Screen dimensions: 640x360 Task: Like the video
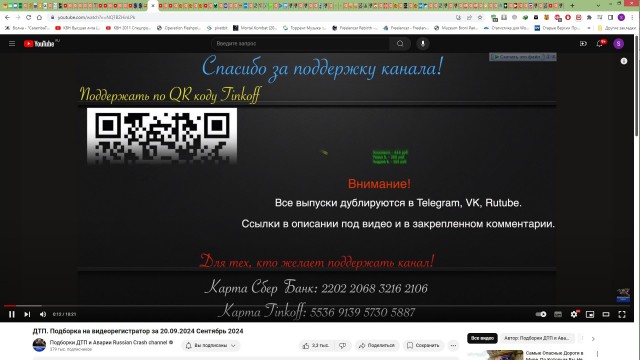[x=317, y=346]
